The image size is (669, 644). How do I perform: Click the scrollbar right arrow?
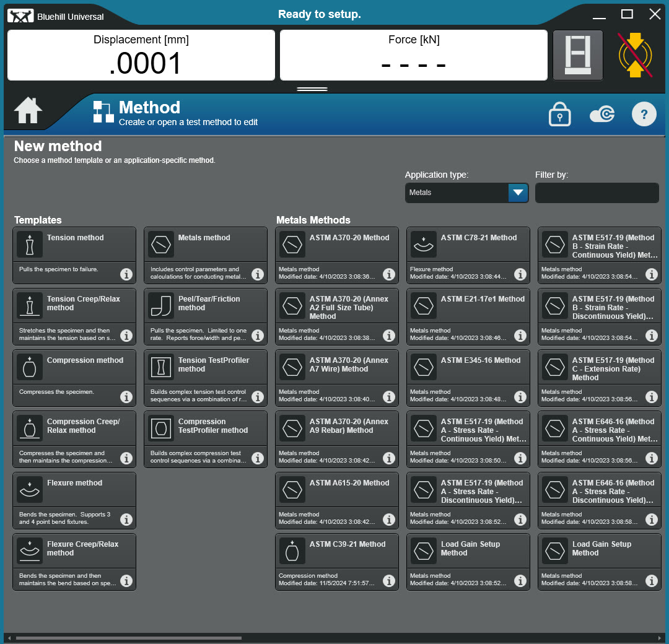point(660,638)
